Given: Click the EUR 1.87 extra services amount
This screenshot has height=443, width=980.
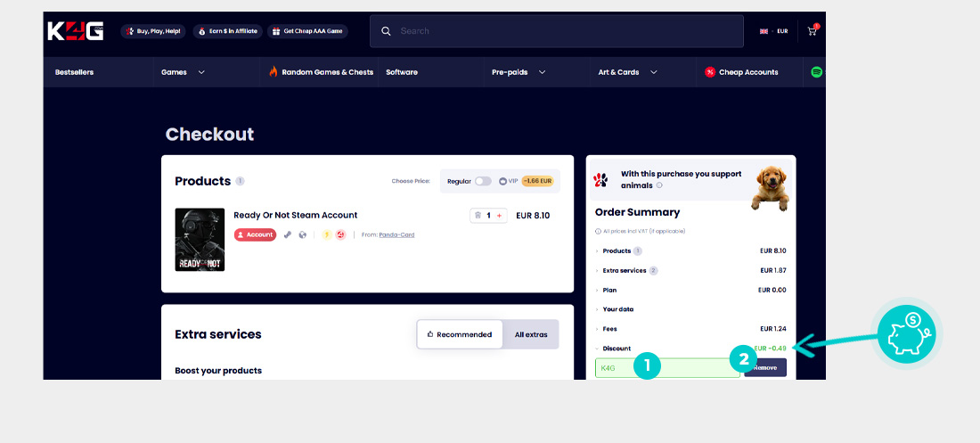Looking at the screenshot, I should pyautogui.click(x=773, y=270).
